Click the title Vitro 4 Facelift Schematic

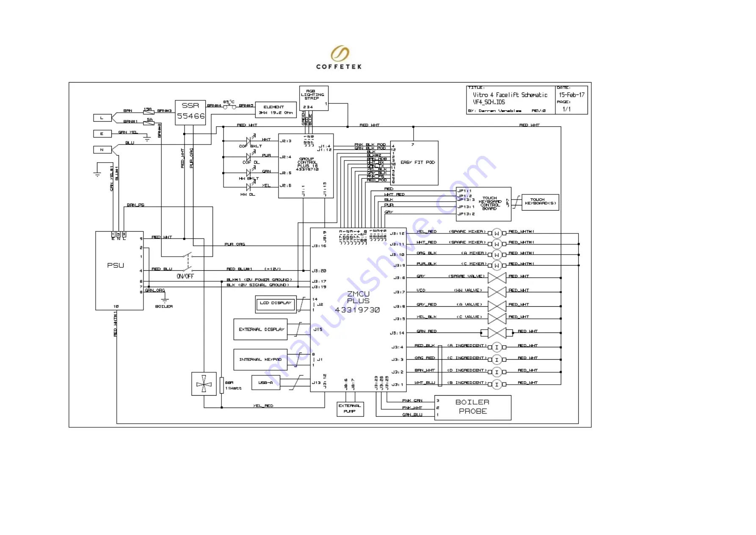coord(510,95)
